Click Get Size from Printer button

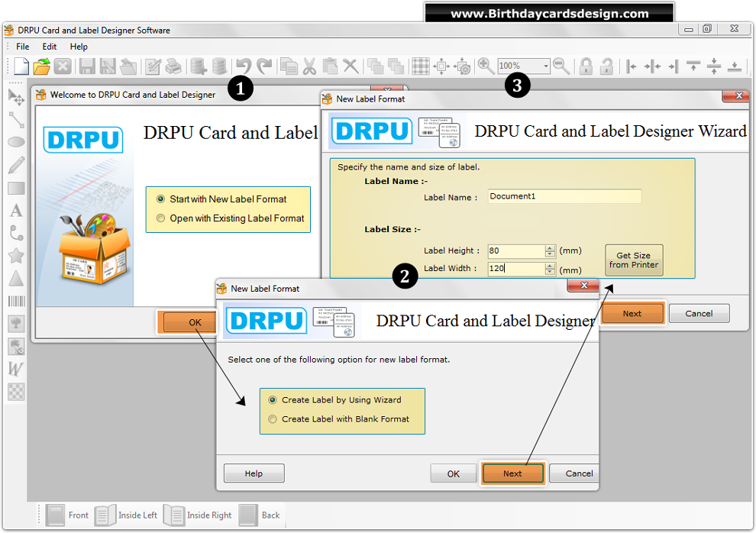634,260
